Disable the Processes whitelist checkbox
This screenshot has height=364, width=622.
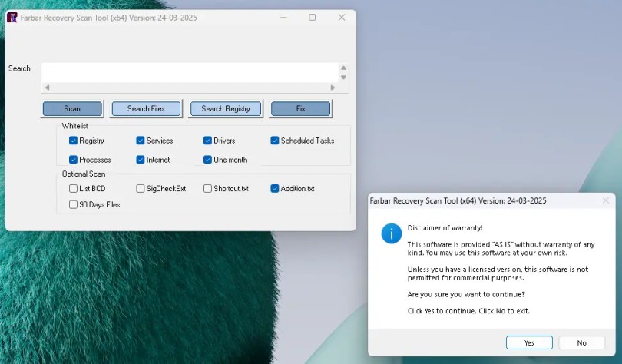click(x=73, y=160)
